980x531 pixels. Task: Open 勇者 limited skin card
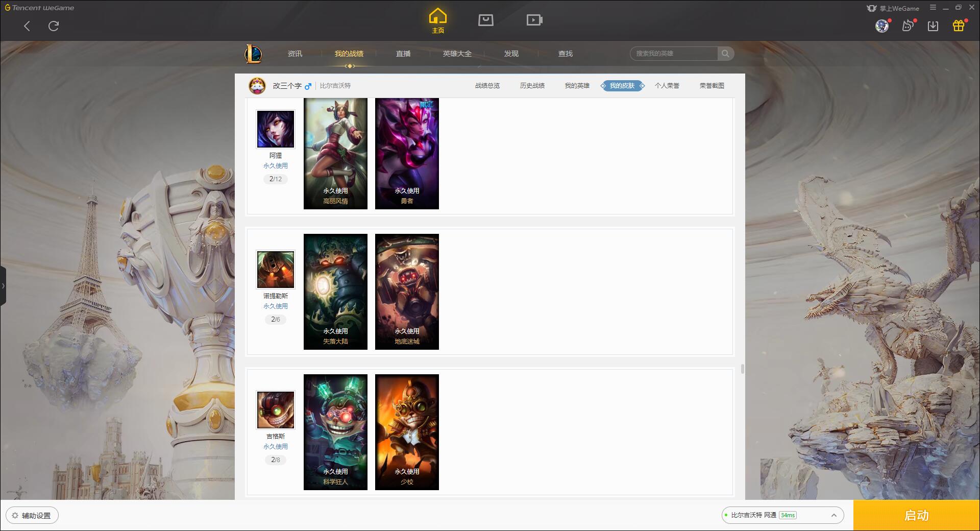click(x=407, y=154)
